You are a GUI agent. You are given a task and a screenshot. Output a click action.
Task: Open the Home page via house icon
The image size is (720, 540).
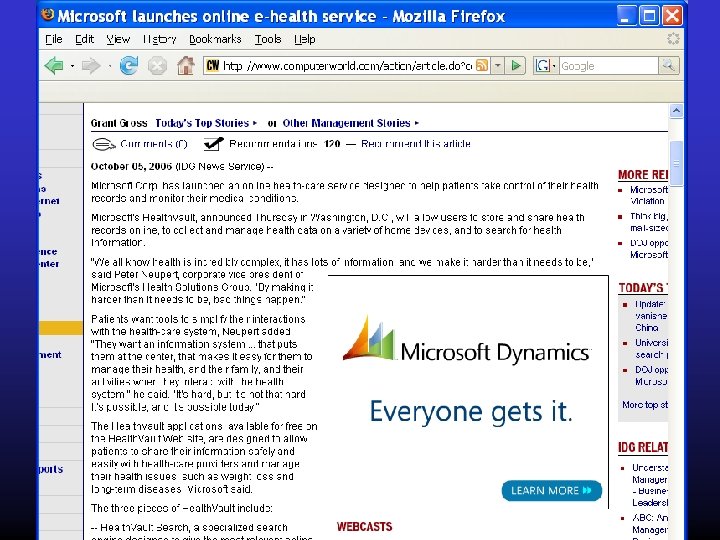click(186, 66)
